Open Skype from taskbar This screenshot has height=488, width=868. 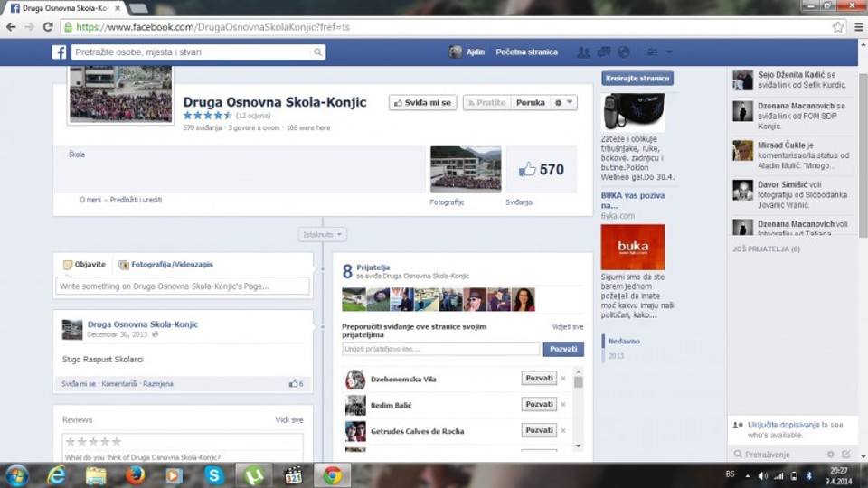coord(213,475)
